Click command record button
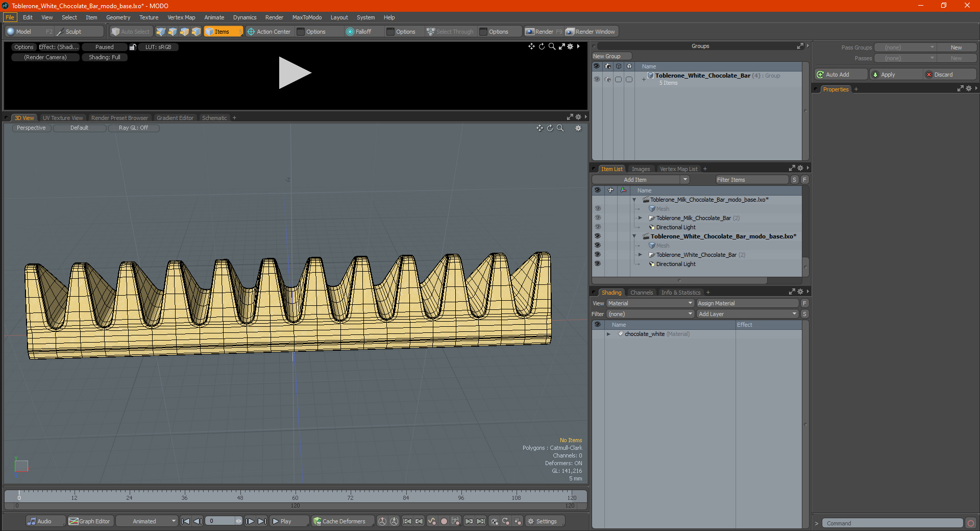 971,523
